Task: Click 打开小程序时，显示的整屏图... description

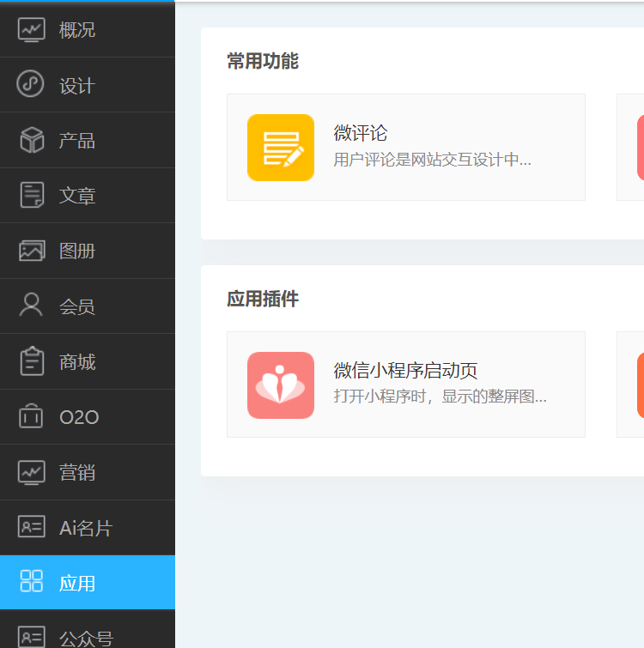Action: click(440, 397)
